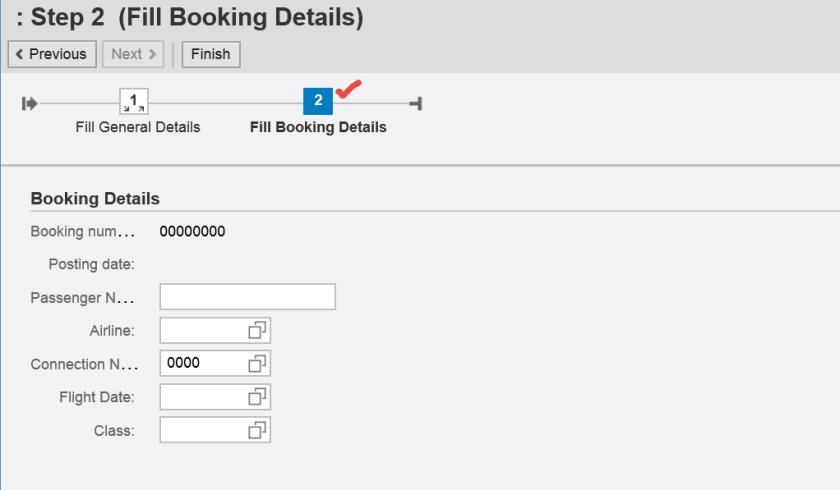Click the roadmap start arrow icon
This screenshot has height=490, width=840.
[x=30, y=102]
